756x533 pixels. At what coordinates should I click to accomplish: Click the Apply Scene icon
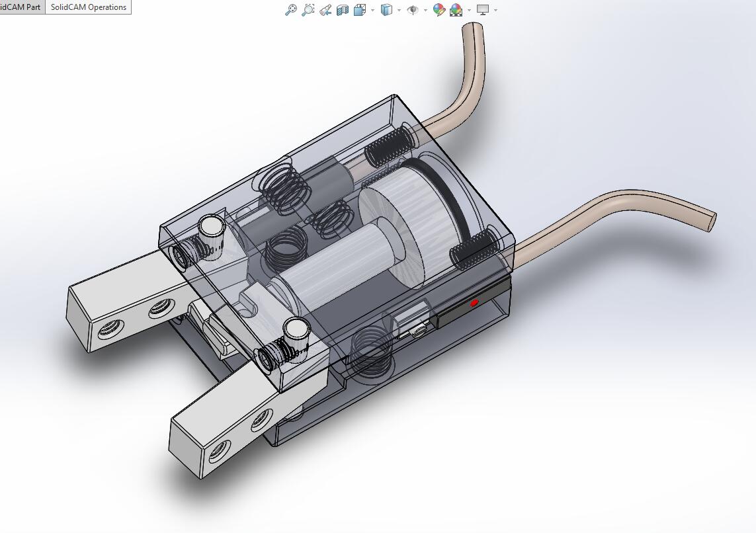pos(456,10)
